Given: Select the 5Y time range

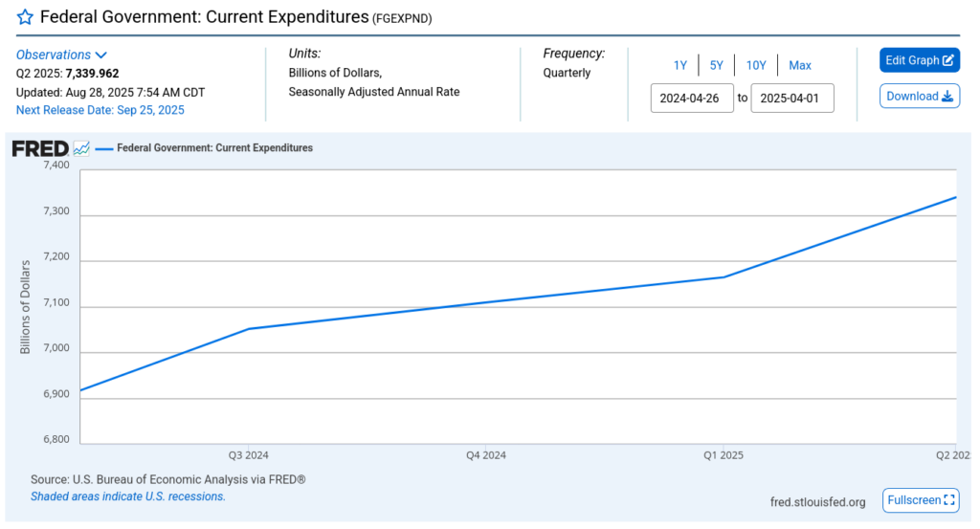Looking at the screenshot, I should (716, 65).
